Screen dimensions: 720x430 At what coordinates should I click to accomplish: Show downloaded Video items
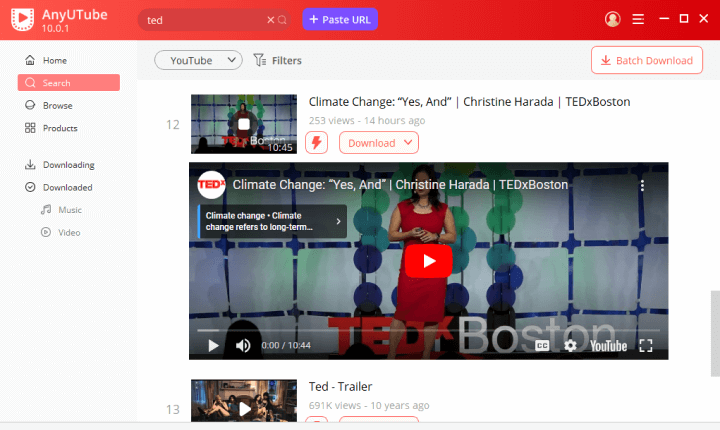click(60, 232)
